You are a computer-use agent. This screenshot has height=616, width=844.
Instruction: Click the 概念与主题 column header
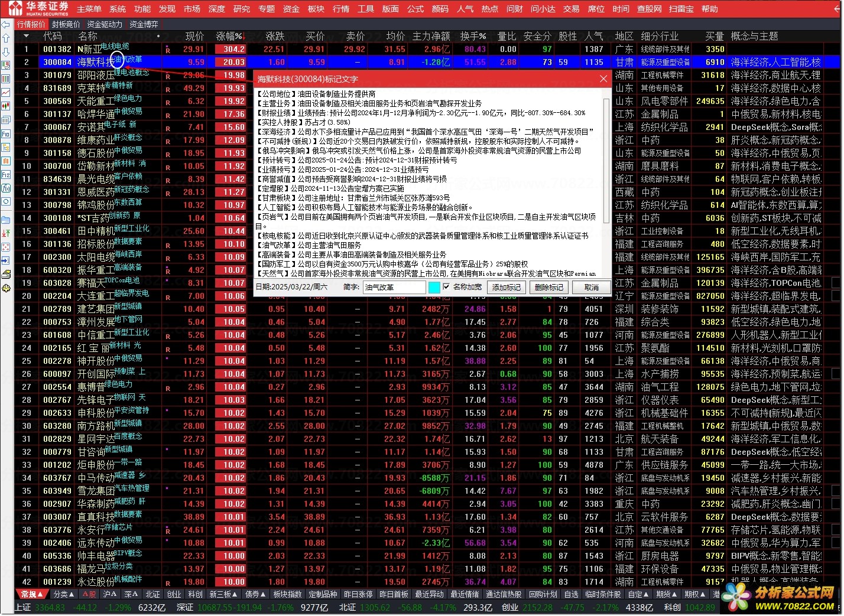pyautogui.click(x=754, y=37)
